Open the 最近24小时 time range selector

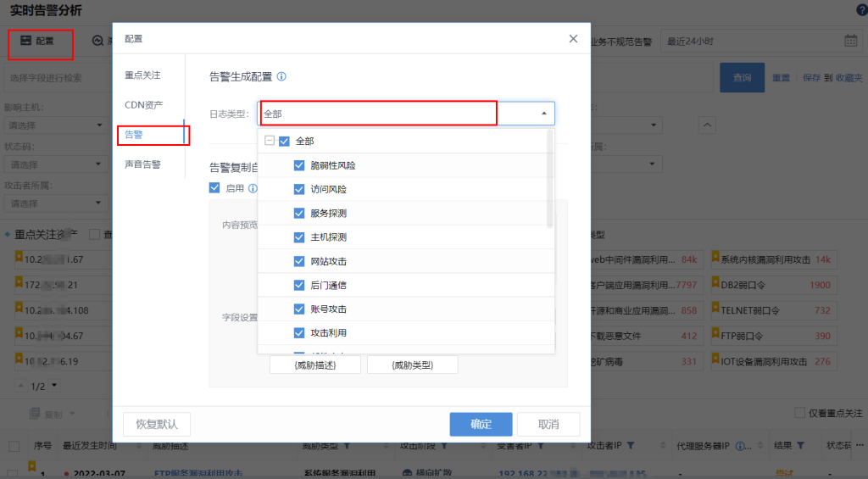point(754,41)
